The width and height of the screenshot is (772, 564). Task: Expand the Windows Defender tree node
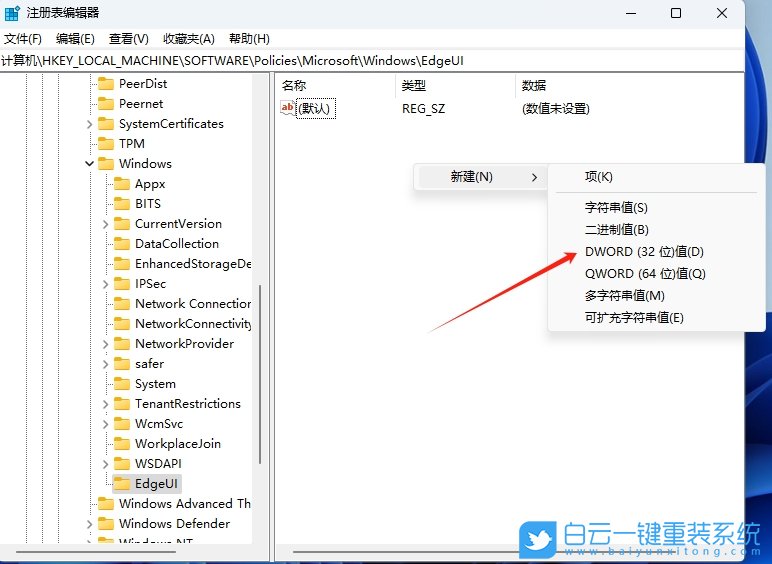[89, 525]
